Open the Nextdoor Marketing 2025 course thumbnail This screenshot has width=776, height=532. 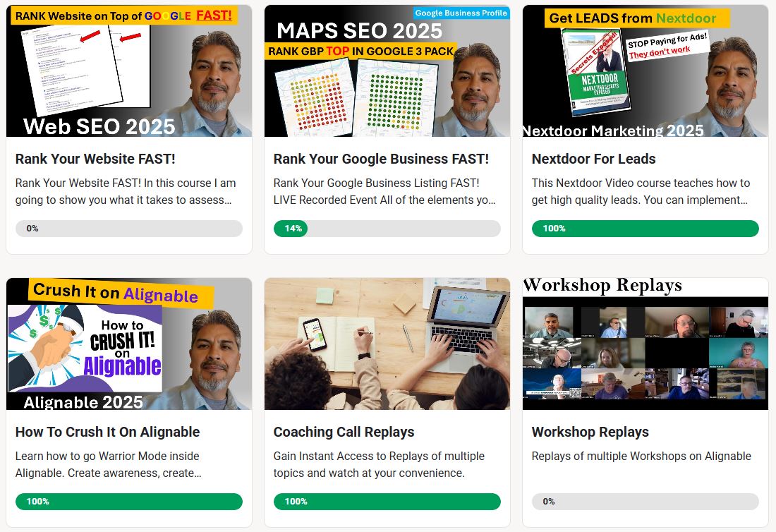pyautogui.click(x=645, y=71)
